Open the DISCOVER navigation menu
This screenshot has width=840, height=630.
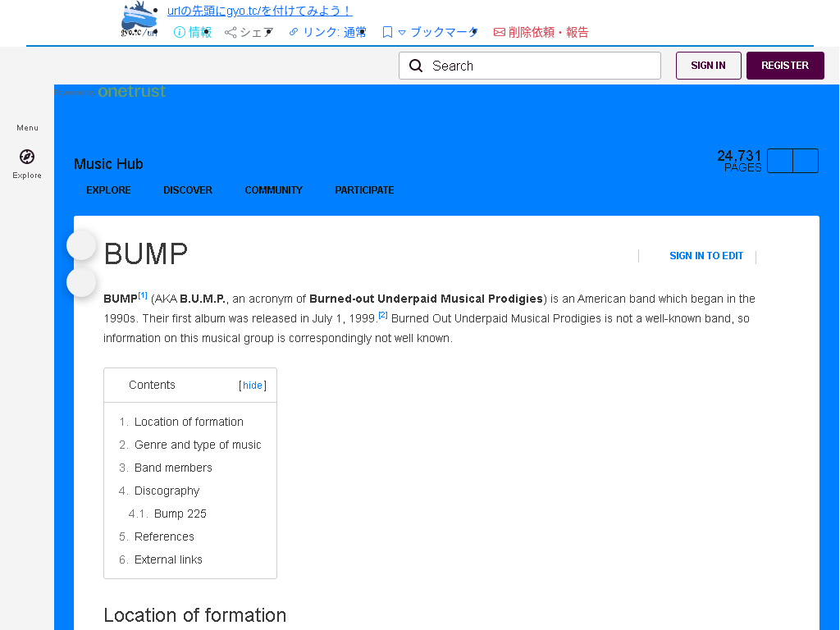[188, 190]
